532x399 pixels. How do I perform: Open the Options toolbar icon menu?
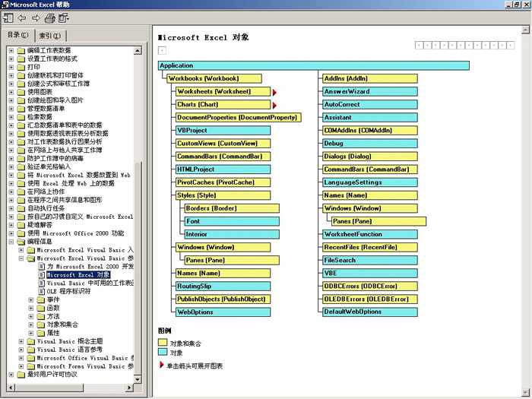(63, 17)
